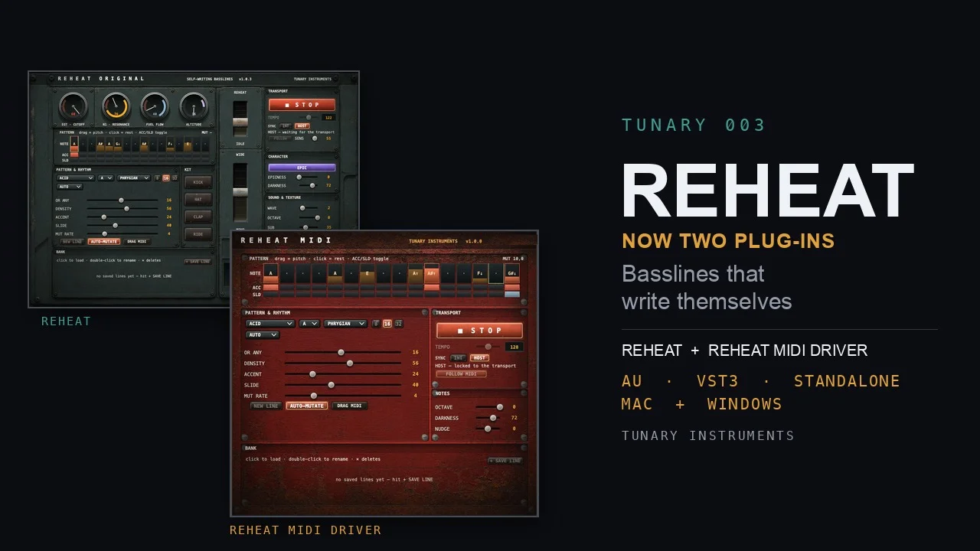The image size is (980, 551).
Task: Click Save Line button in Reheat MIDI bank
Action: pos(505,461)
